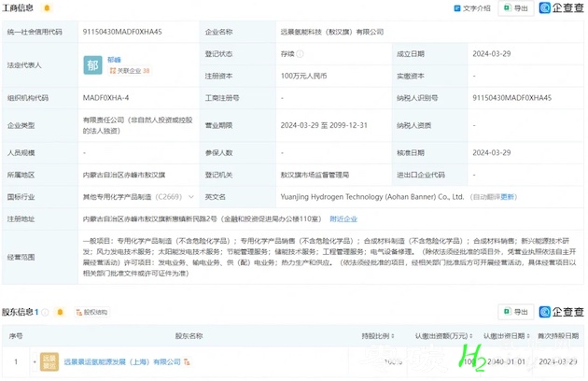Click the info icon next to 存续
Image resolution: width=588 pixels, height=381 pixels.
300,53
